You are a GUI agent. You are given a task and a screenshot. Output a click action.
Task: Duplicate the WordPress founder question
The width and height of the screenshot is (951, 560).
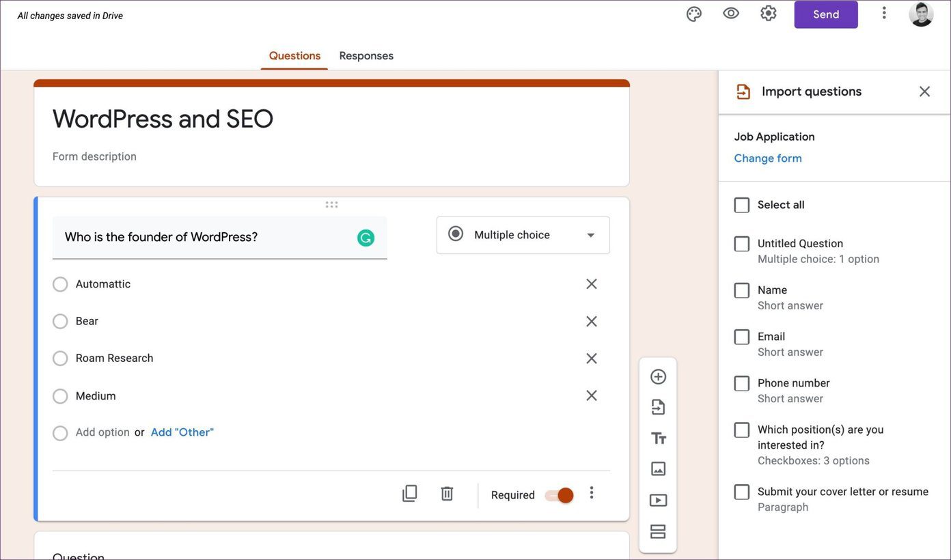pos(409,494)
